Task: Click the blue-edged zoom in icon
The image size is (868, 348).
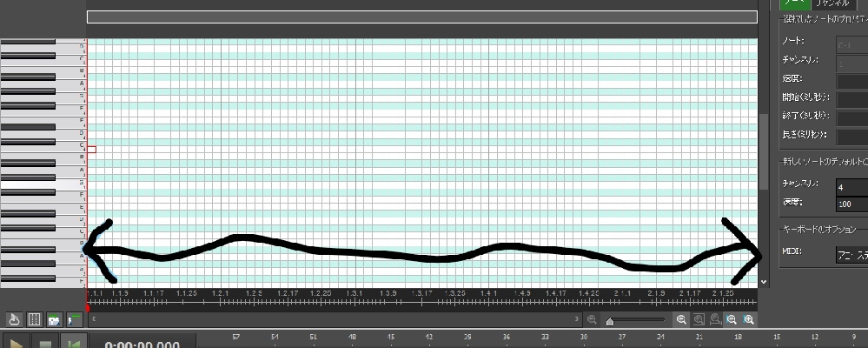Action: [748, 319]
